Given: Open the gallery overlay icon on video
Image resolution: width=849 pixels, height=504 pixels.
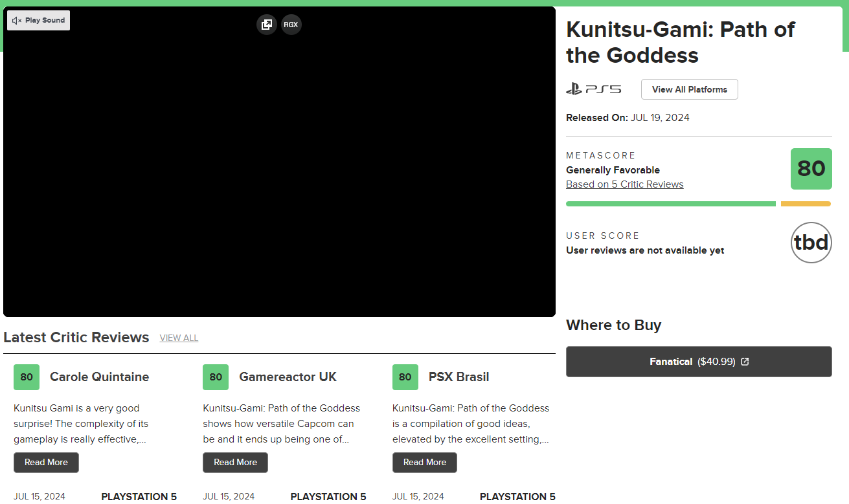Looking at the screenshot, I should tap(266, 25).
